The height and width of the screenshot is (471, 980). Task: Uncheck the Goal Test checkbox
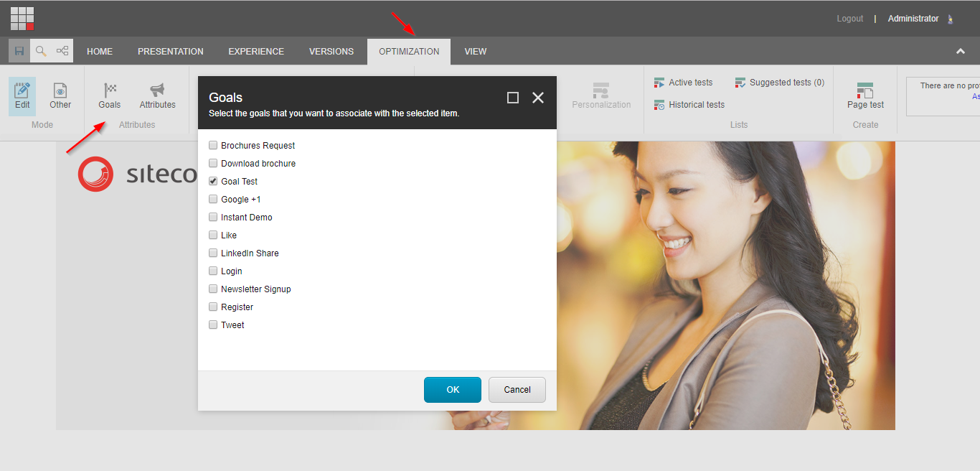213,181
